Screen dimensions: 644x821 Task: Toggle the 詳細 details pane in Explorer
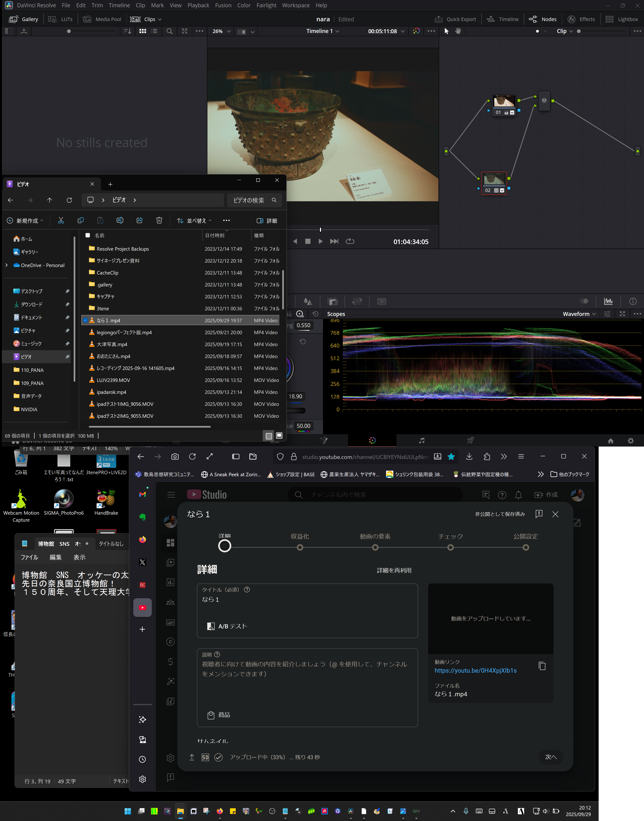tap(267, 221)
